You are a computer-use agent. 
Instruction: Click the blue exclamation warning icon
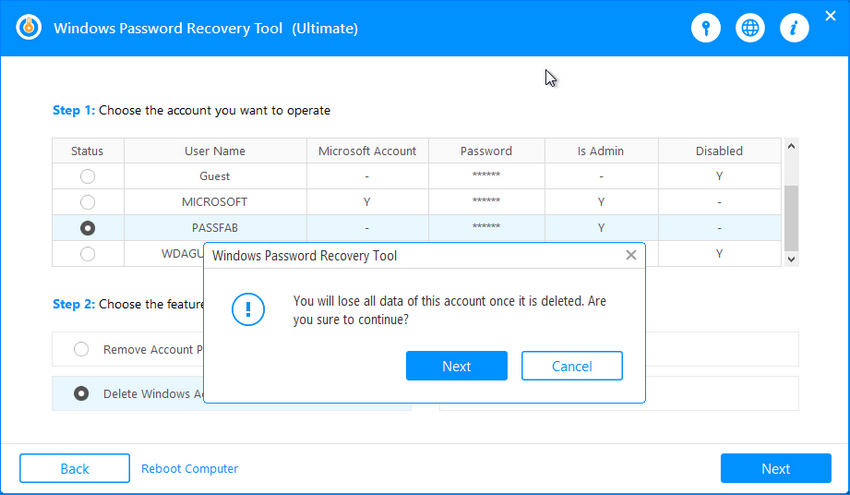coord(248,310)
